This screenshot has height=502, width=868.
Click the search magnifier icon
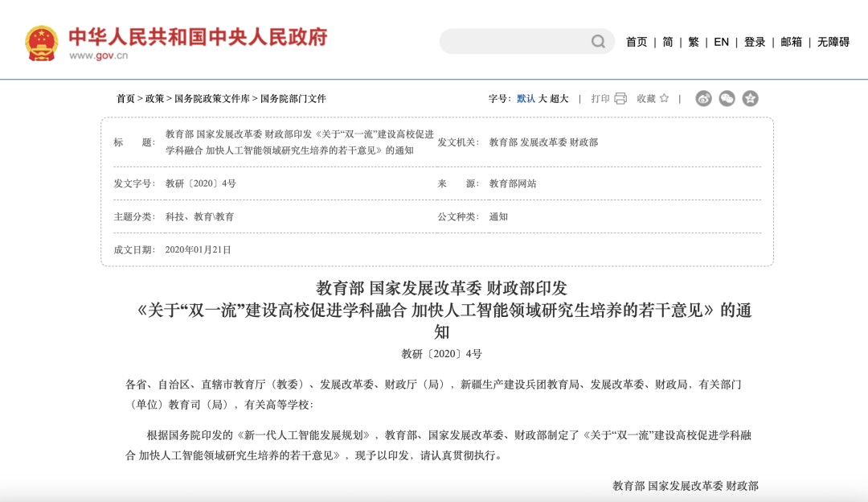tap(598, 42)
